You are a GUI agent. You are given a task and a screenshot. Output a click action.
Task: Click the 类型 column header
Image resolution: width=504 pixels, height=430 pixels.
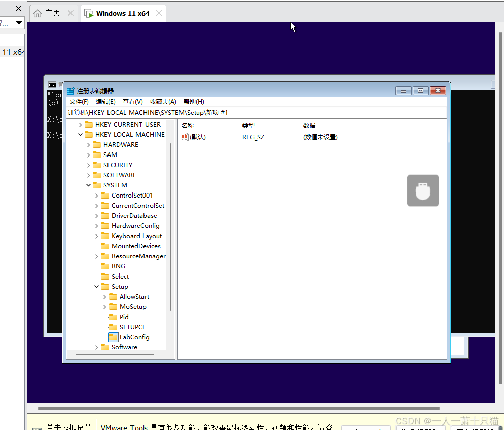click(270, 125)
